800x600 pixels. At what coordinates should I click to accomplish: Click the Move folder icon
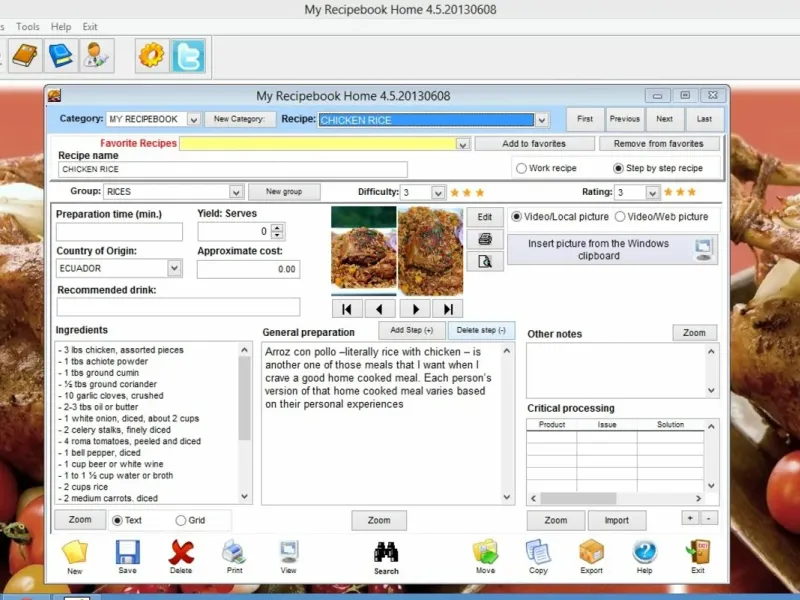click(485, 557)
